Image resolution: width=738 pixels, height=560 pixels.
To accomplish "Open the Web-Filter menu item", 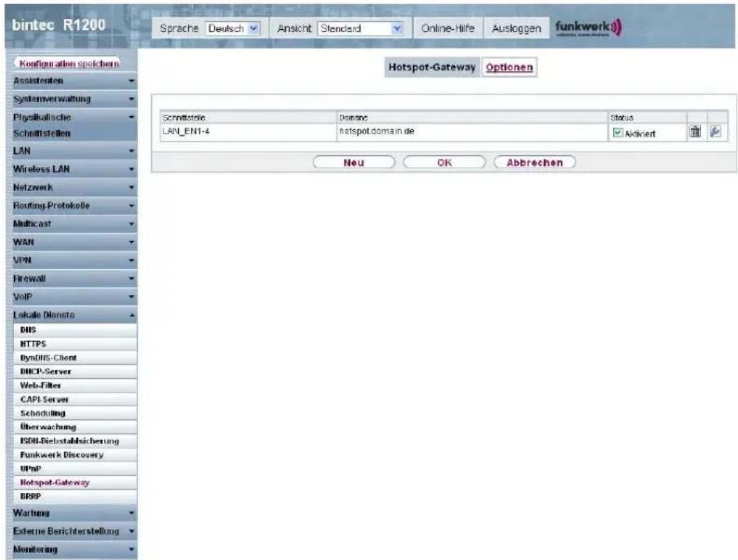I will click(x=75, y=385).
